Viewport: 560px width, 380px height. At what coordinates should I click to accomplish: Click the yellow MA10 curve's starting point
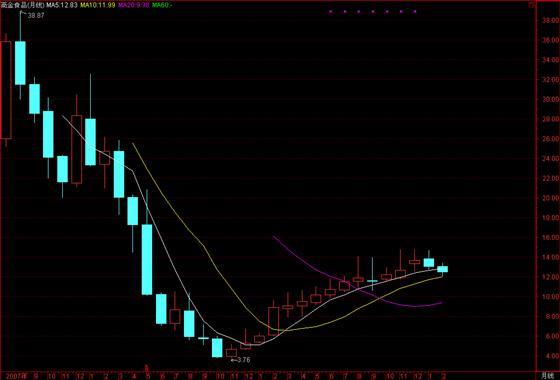(x=132, y=143)
